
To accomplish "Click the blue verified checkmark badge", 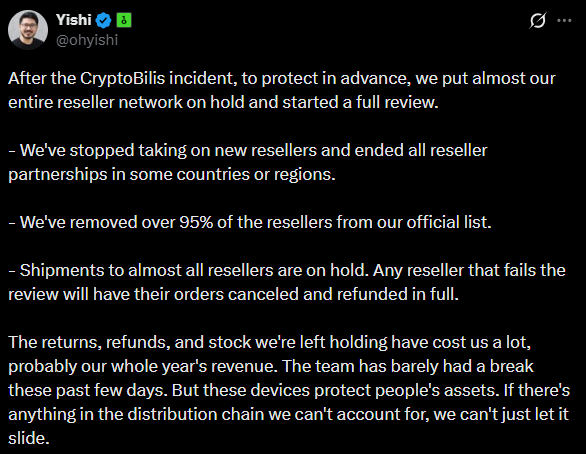I will coord(104,20).
